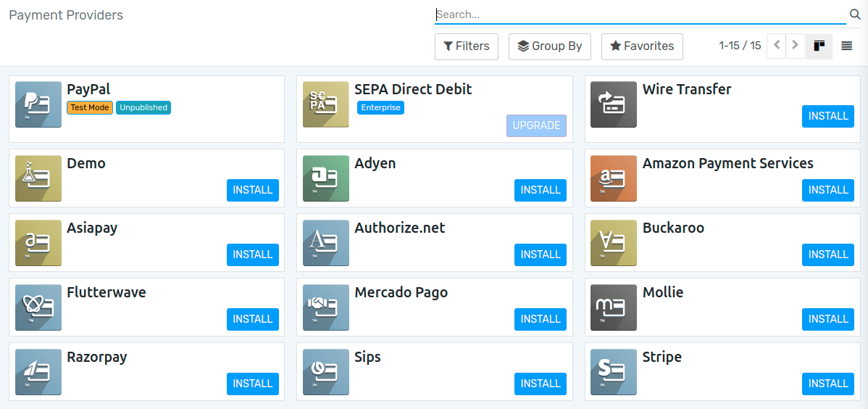Viewport: 868px width, 409px height.
Task: Click the Unpublished badge on PayPal
Action: [x=143, y=107]
